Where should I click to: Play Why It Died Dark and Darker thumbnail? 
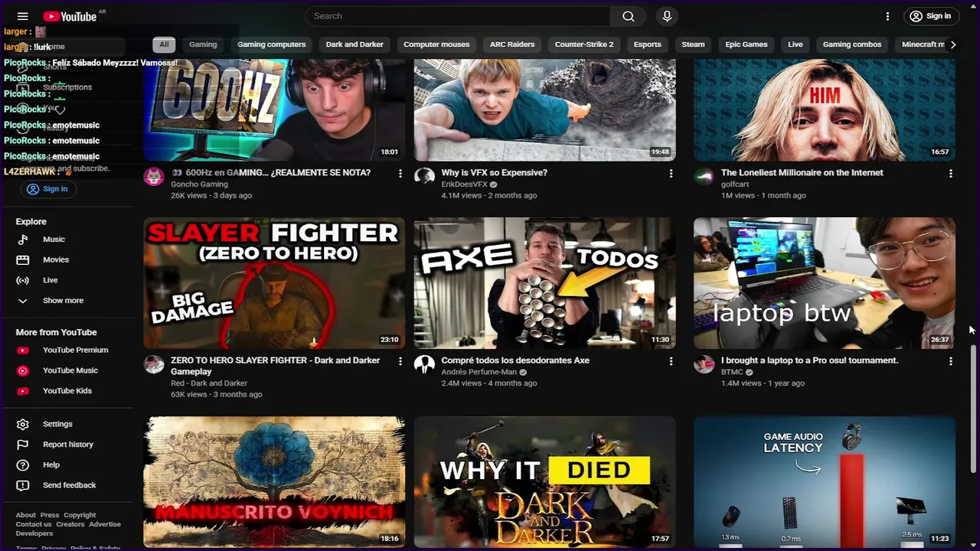point(545,482)
